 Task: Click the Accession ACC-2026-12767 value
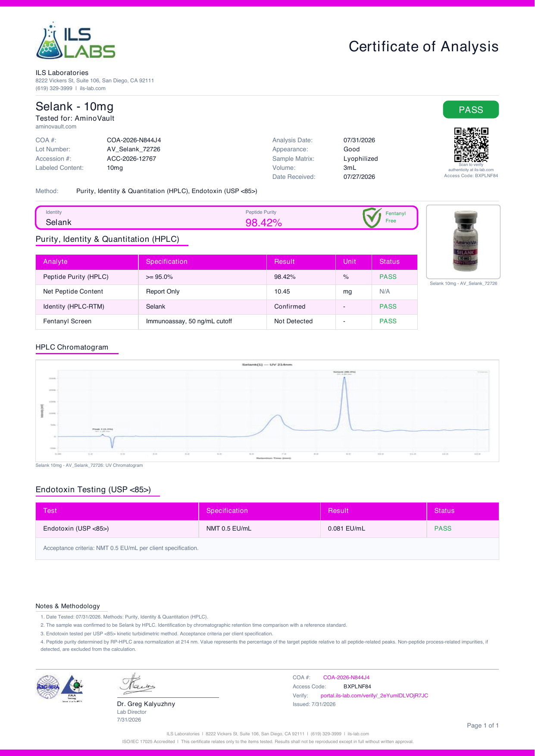point(131,159)
